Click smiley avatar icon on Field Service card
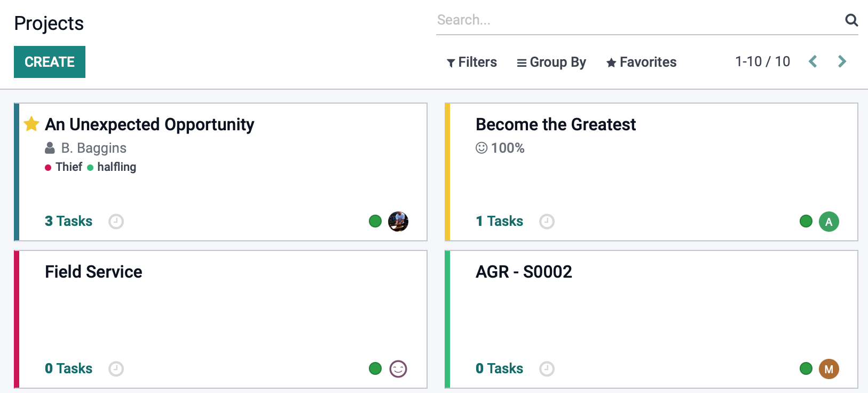868x393 pixels. point(398,369)
